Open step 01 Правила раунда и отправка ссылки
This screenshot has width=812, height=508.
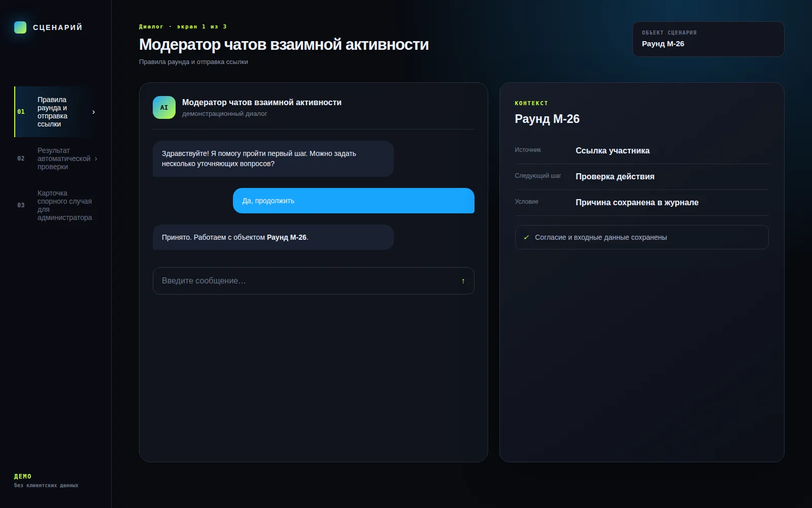pyautogui.click(x=56, y=112)
